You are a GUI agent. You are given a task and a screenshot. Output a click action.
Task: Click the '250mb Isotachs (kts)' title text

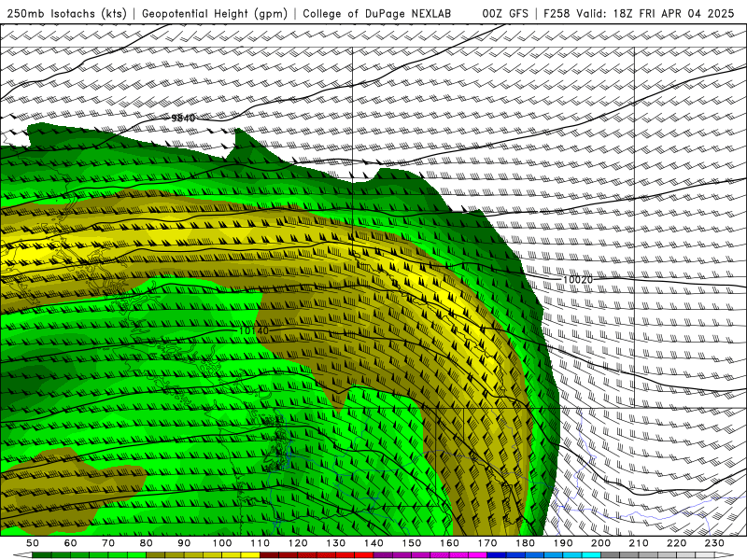(67, 14)
